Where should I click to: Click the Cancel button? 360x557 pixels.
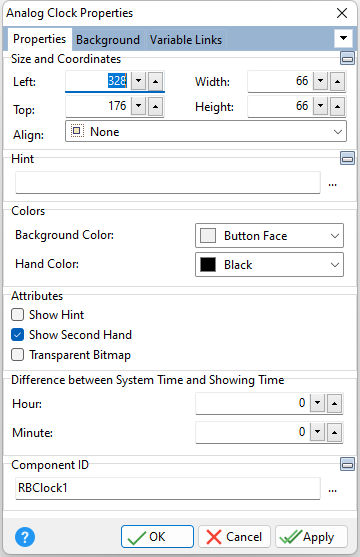tap(234, 536)
